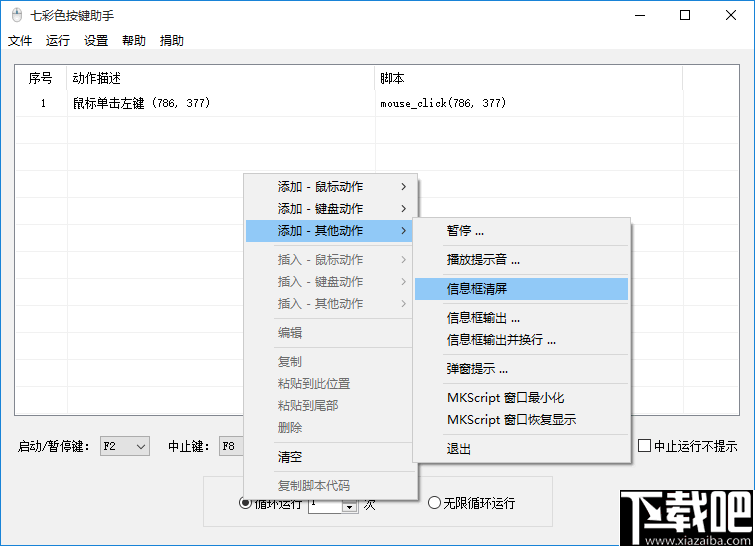Viewport: 755px width, 546px height.
Task: Choose 播放提示音 ... option
Action: pyautogui.click(x=521, y=260)
